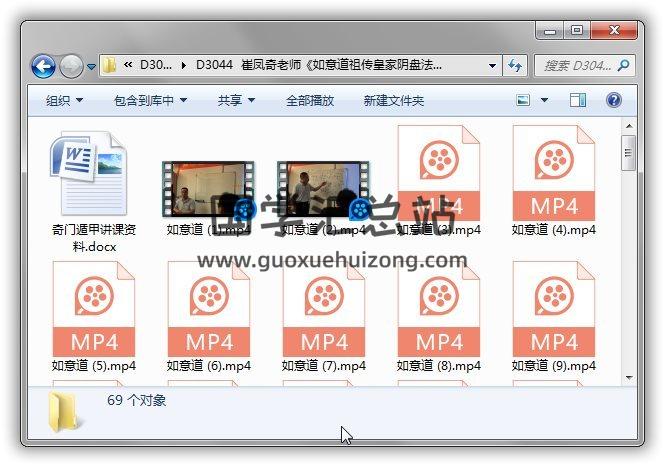Click the change view icon

click(x=523, y=101)
